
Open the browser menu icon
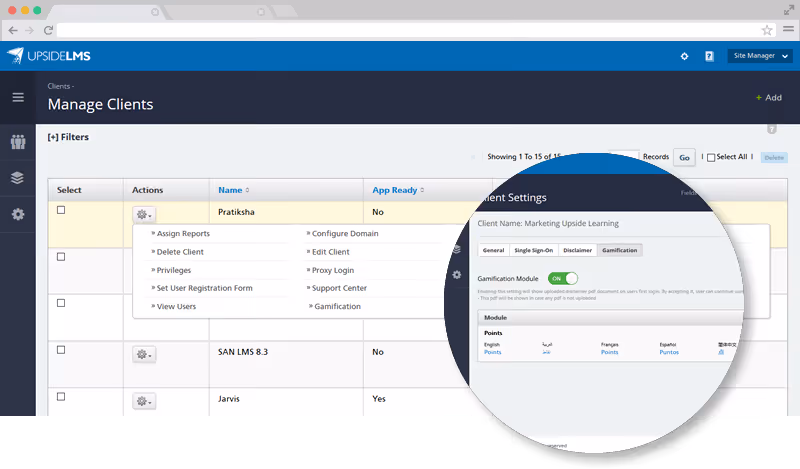coord(788,29)
